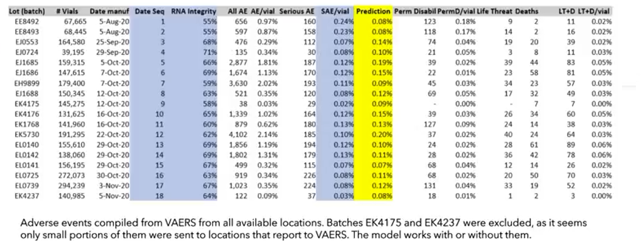Select lot cell EE8492
This screenshot has width=644, height=246.
coord(27,21)
